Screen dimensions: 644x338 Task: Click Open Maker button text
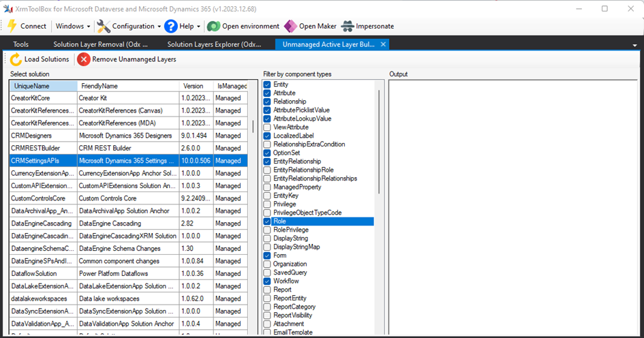coord(318,27)
